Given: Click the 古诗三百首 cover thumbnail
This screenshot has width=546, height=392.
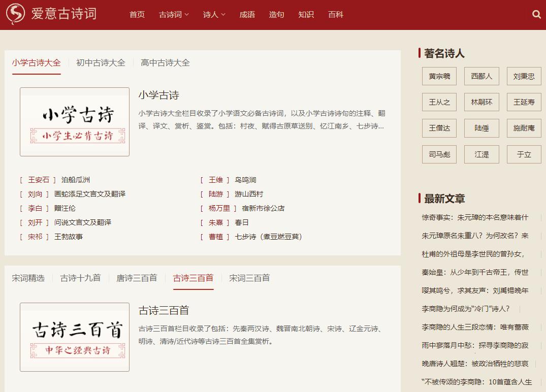Looking at the screenshot, I should (74, 337).
